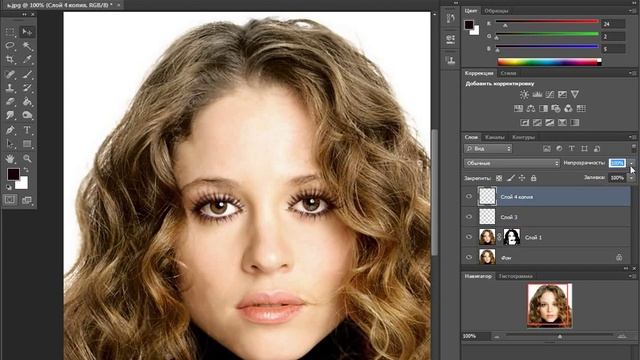
Task: Select the Pen tool
Action: pyautogui.click(x=10, y=130)
